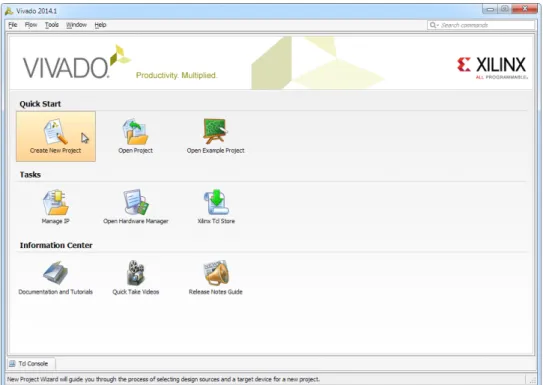Viewport: 543px width, 385px height.
Task: Click the Documentation and Tutorials label
Action: tap(55, 292)
